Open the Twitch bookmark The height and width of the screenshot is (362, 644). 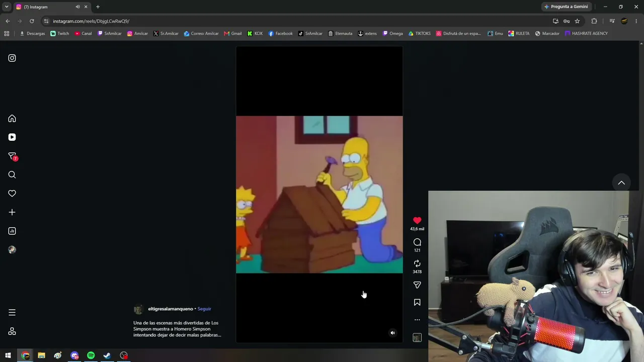tap(60, 34)
